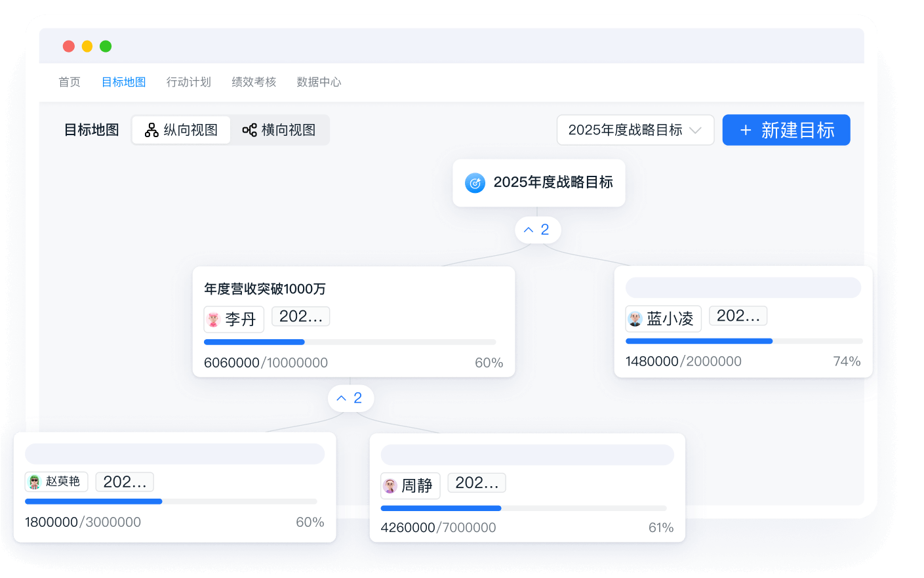This screenshot has height=578, width=924.
Task: Open the 数据中心 tab
Action: coord(319,81)
